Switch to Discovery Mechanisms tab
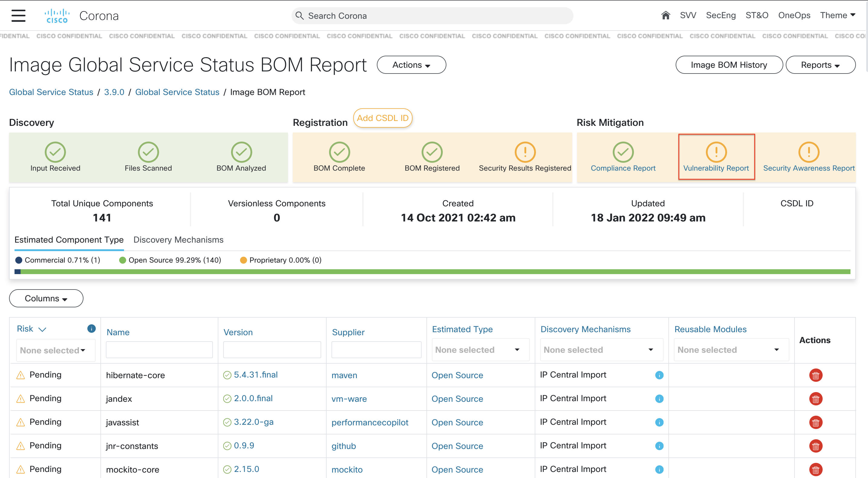Image resolution: width=868 pixels, height=478 pixels. [x=178, y=240]
